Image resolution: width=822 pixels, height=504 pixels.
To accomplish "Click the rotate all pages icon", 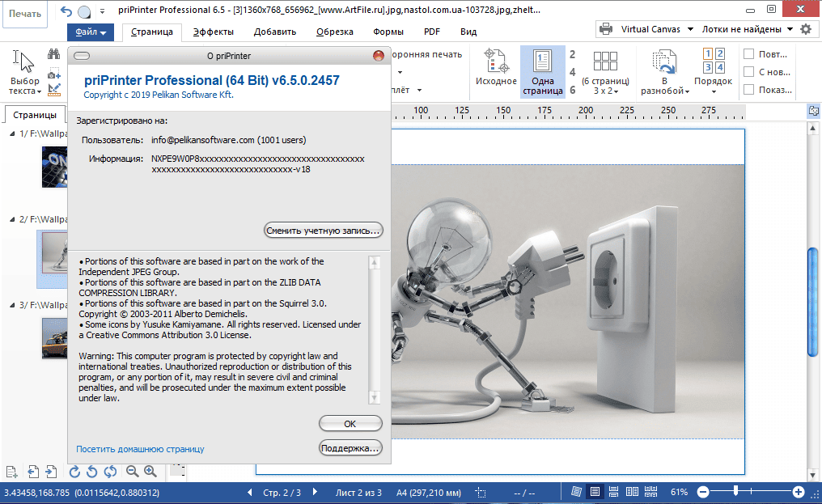I will (110, 472).
